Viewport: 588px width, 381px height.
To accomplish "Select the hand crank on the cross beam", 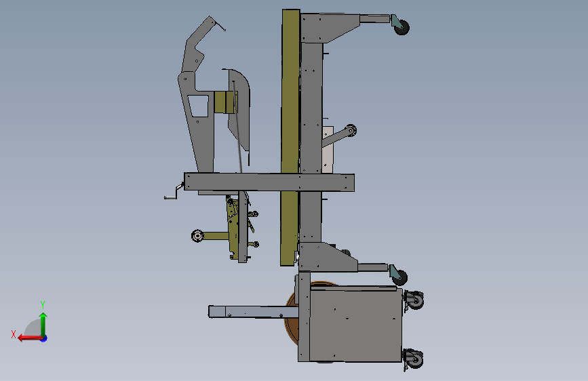I will click(x=174, y=191).
